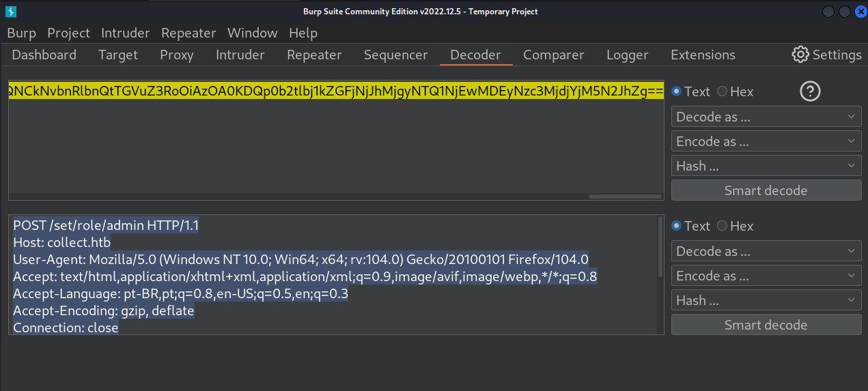Click Smart decode for the lower panel
The image size is (868, 391).
point(766,325)
